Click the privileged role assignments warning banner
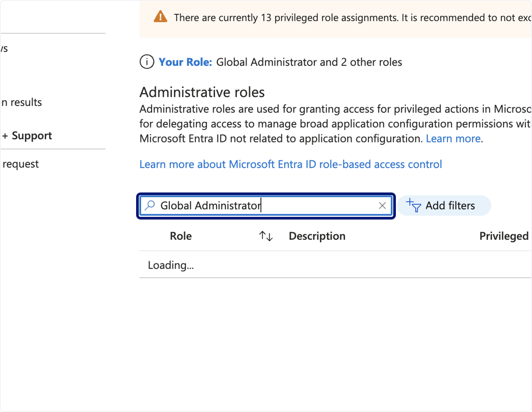This screenshot has height=412, width=532. coord(336,19)
